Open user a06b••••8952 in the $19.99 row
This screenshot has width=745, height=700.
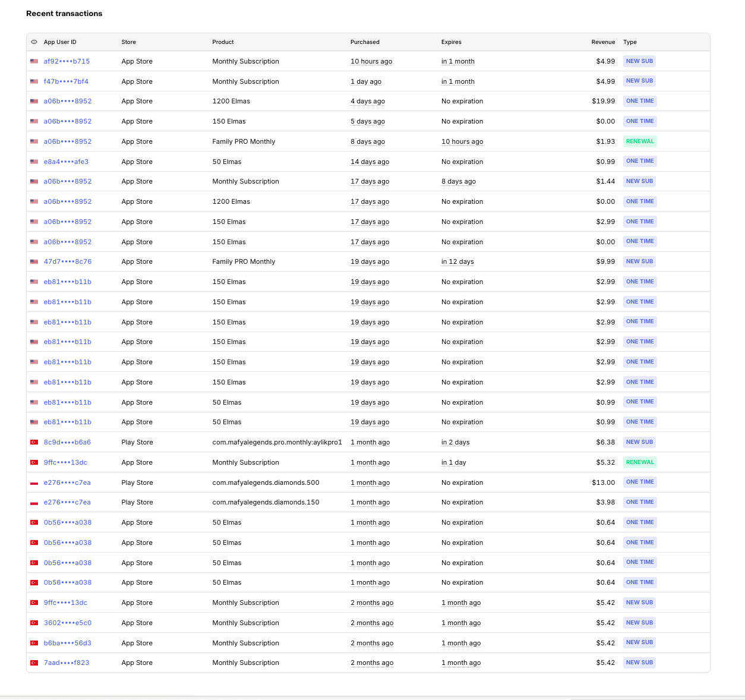tap(68, 101)
